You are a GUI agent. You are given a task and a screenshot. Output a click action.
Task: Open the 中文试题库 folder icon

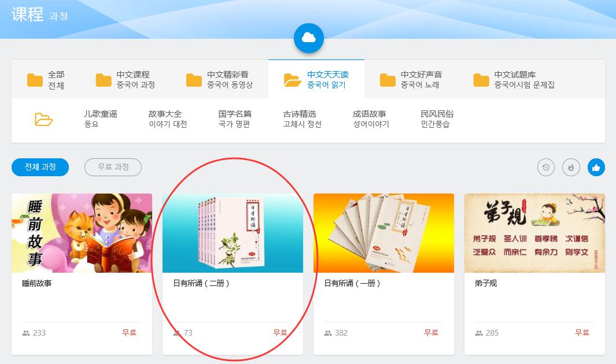pos(481,80)
